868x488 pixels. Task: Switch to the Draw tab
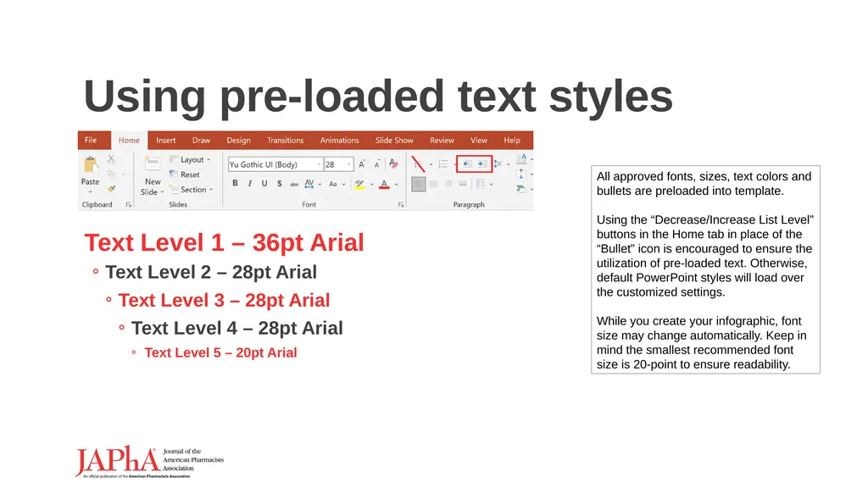pyautogui.click(x=201, y=140)
